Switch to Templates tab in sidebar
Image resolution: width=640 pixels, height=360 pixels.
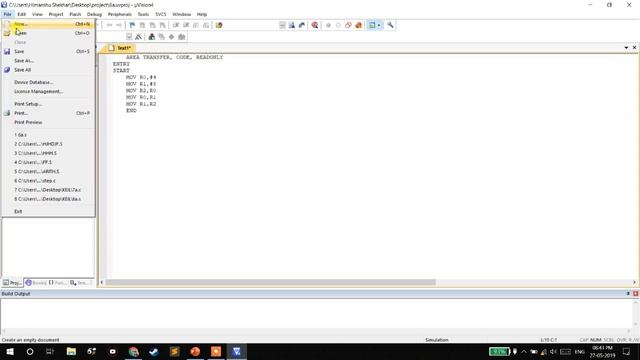click(x=80, y=282)
